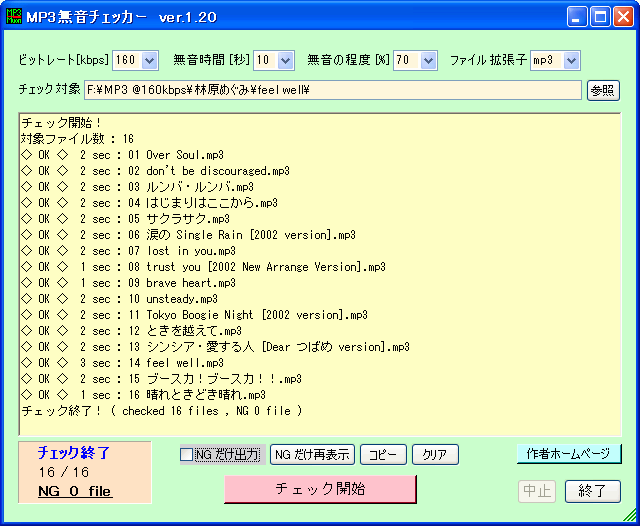Click the line '15 ブースカ！ブースカ！！.mp3'
Image resolution: width=640 pixels, height=526 pixels.
162,379
